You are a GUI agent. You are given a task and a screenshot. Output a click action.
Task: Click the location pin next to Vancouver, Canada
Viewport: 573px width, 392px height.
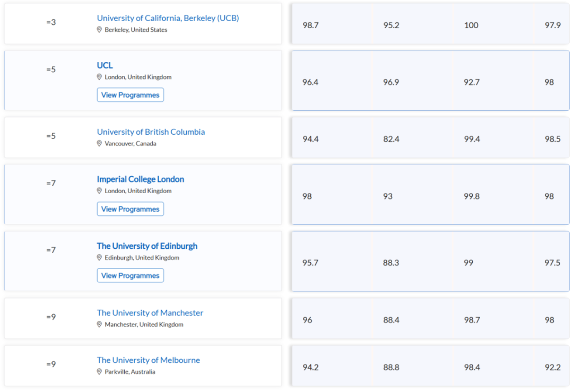pyautogui.click(x=99, y=143)
